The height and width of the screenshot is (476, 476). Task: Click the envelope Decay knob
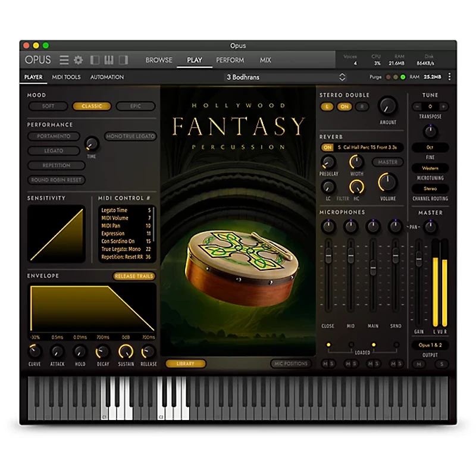[x=102, y=352]
